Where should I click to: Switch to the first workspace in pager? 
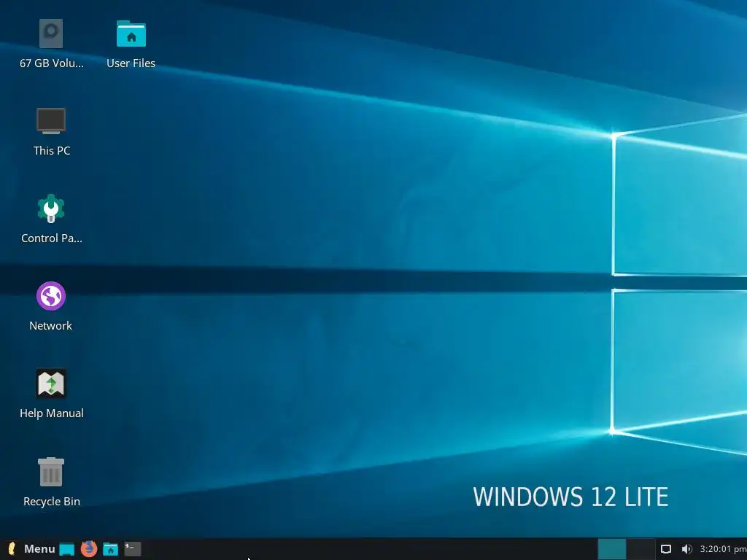[612, 549]
